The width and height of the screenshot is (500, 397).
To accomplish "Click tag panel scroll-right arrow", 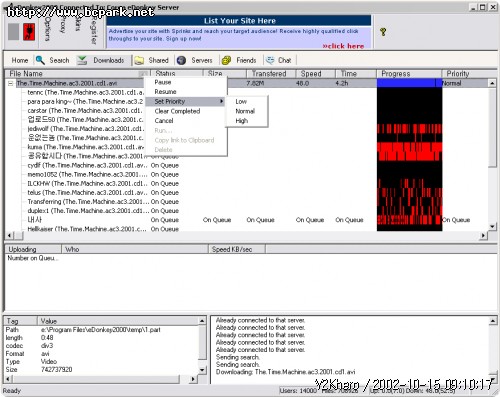I will (193, 379).
